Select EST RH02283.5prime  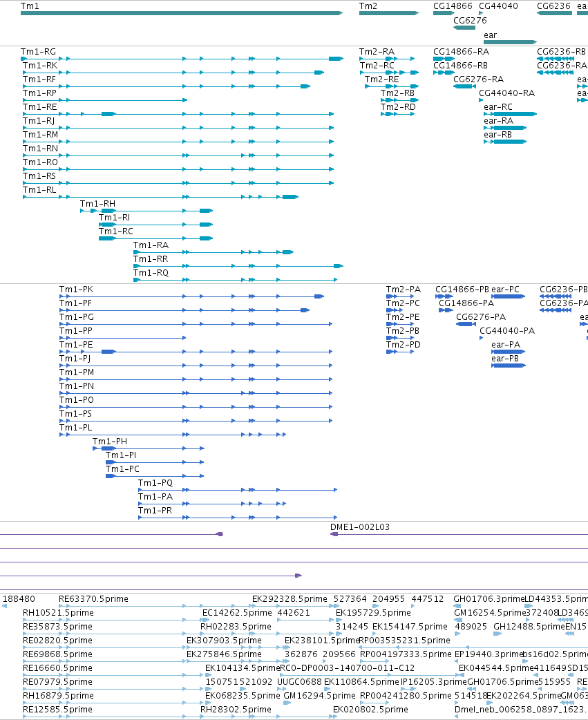coord(236,626)
